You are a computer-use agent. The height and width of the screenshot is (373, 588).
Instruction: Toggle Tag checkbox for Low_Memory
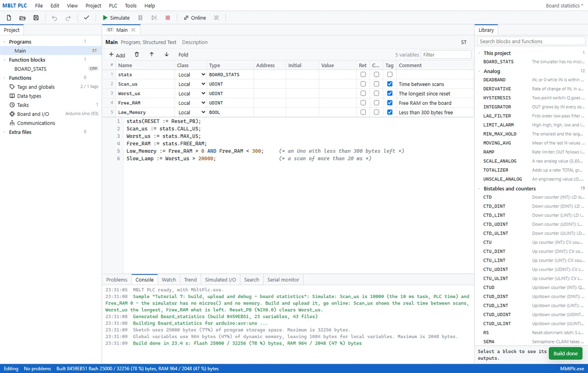pyautogui.click(x=390, y=112)
